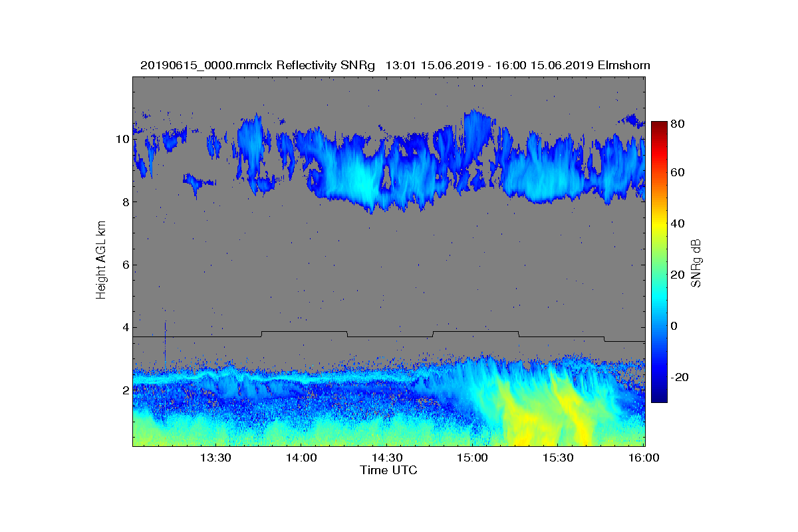Click the plot title text beginning 20190615_0000.mmclx
This screenshot has width=798, height=532.
[x=395, y=65]
